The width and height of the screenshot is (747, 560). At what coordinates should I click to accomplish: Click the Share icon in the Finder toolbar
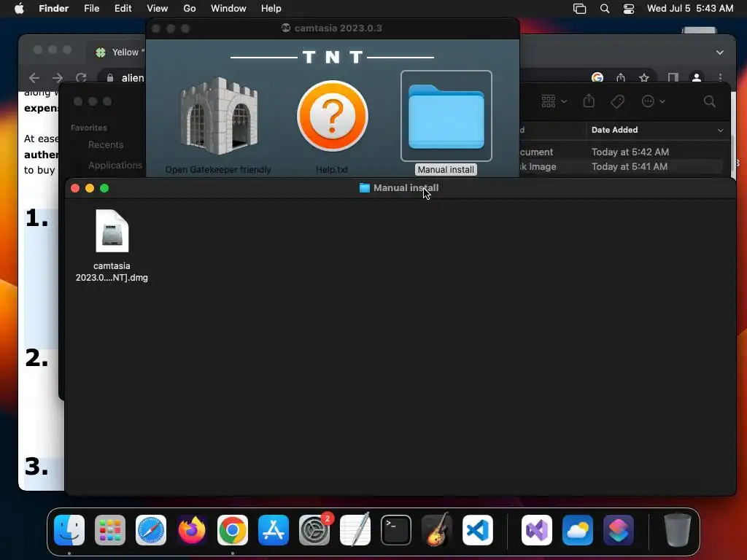589,101
